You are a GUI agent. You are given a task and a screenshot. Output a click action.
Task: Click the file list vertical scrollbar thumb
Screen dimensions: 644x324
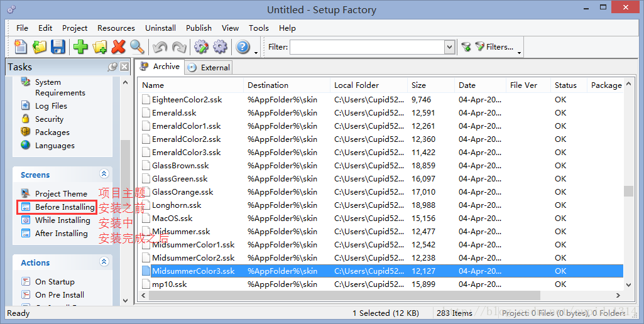[x=628, y=192]
